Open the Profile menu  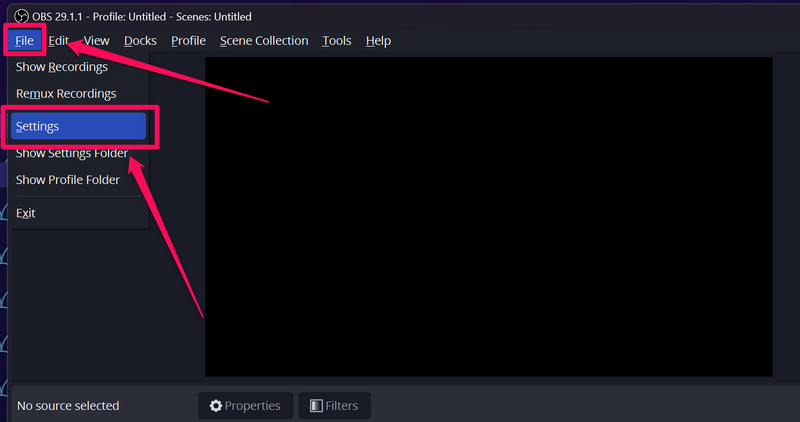(188, 41)
